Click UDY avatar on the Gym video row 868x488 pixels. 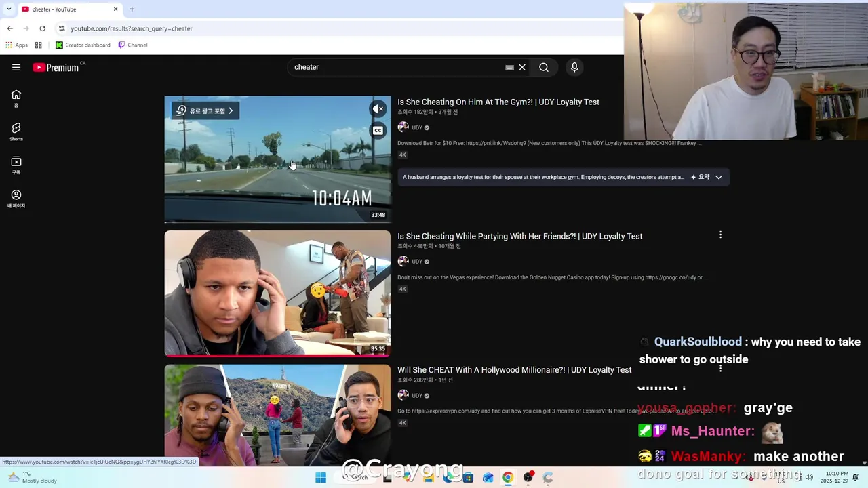(x=403, y=127)
